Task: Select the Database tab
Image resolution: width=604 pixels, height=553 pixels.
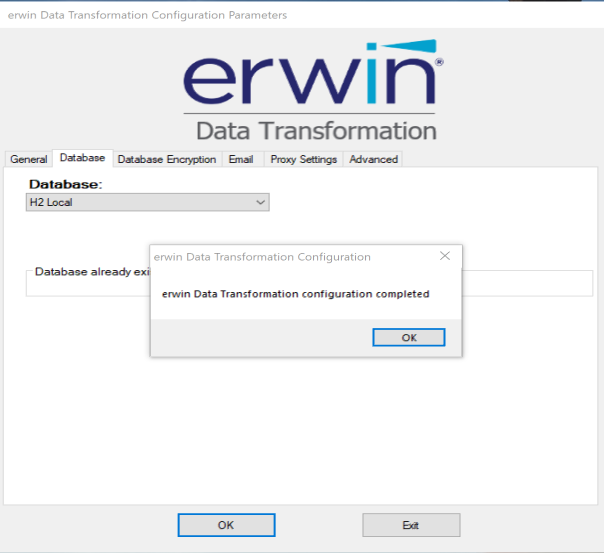Action: (82, 158)
